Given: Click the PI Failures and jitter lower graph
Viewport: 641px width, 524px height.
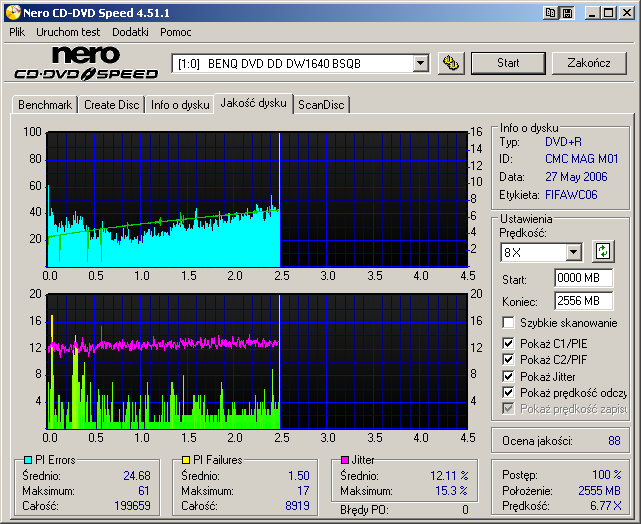Looking at the screenshot, I should point(257,361).
